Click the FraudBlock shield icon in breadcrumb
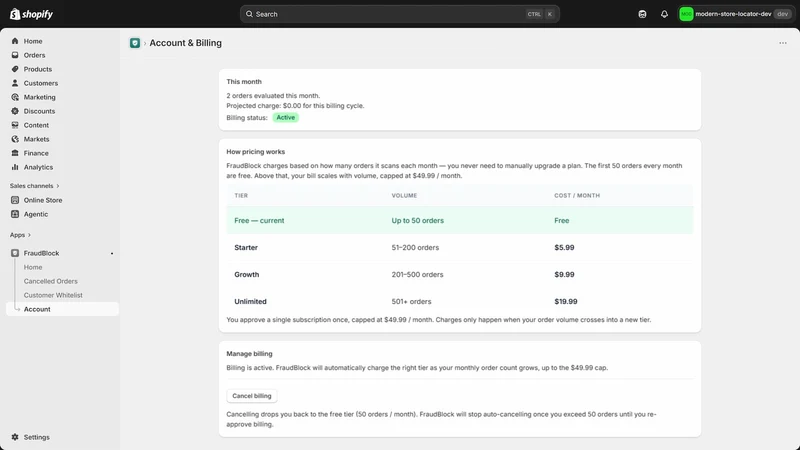The height and width of the screenshot is (450, 800). pyautogui.click(x=135, y=43)
